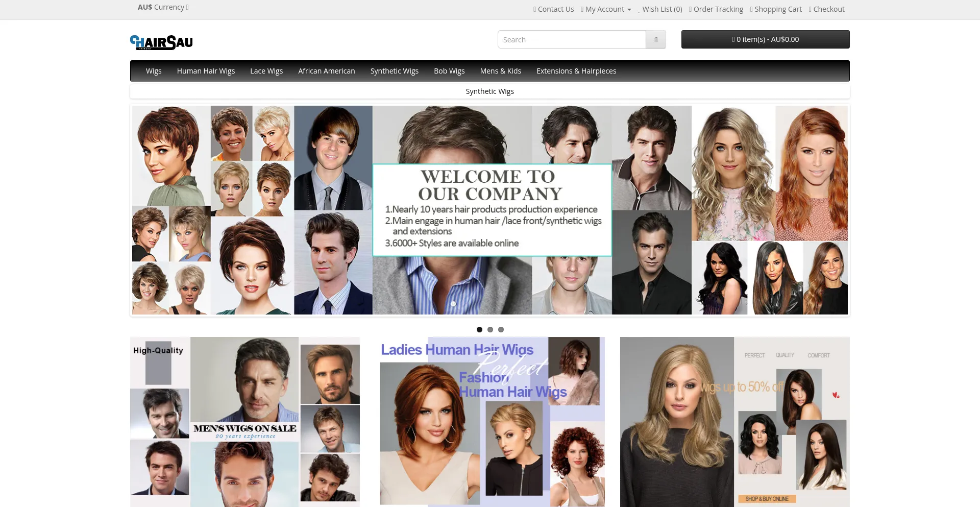Viewport: 980px width, 507px height.
Task: Open the Men's Wigs On Sale banner
Action: pos(245,422)
